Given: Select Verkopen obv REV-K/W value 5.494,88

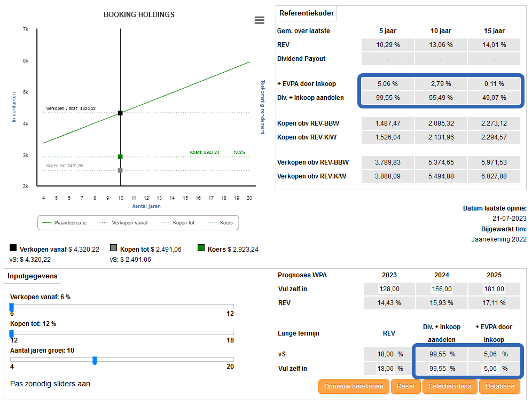Looking at the screenshot, I should point(441,176).
